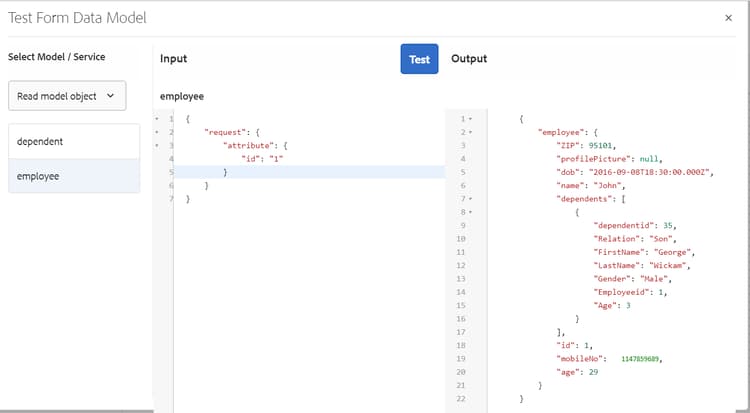Viewport: 750px width, 413px height.
Task: Click the "dob" value in output
Action: [x=634, y=172]
